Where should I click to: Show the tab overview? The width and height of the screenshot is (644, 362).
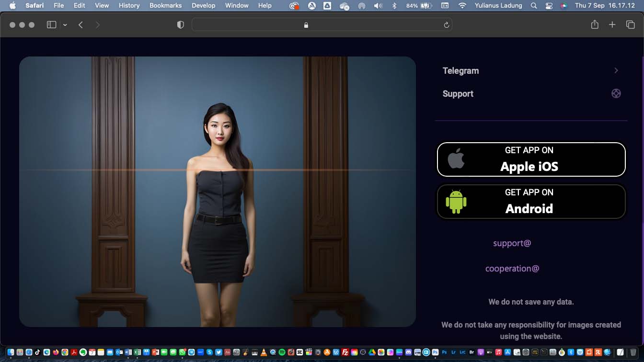pyautogui.click(x=631, y=25)
